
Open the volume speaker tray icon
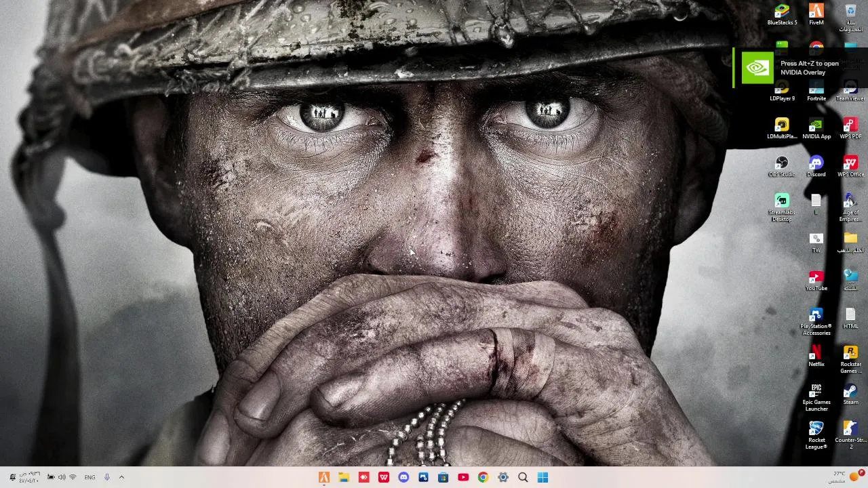(62, 477)
